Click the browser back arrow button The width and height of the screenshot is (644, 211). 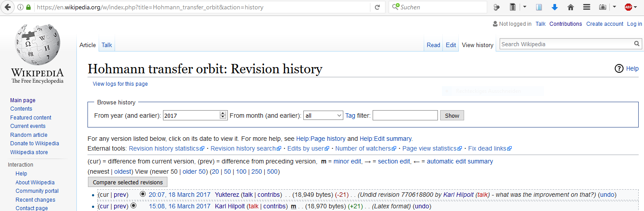[8, 7]
